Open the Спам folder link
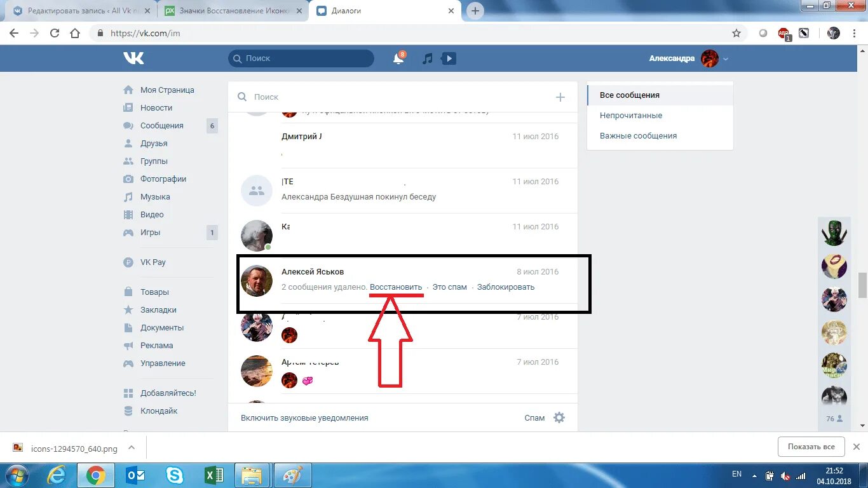 coord(534,418)
